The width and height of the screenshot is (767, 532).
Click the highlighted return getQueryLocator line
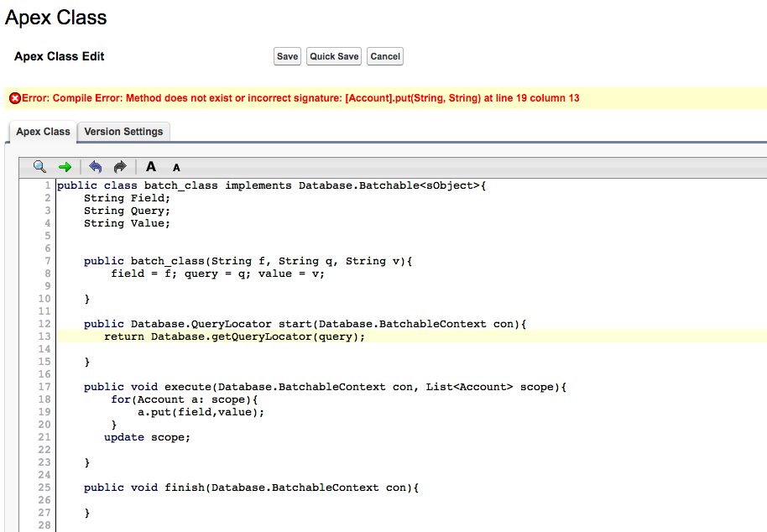(235, 336)
